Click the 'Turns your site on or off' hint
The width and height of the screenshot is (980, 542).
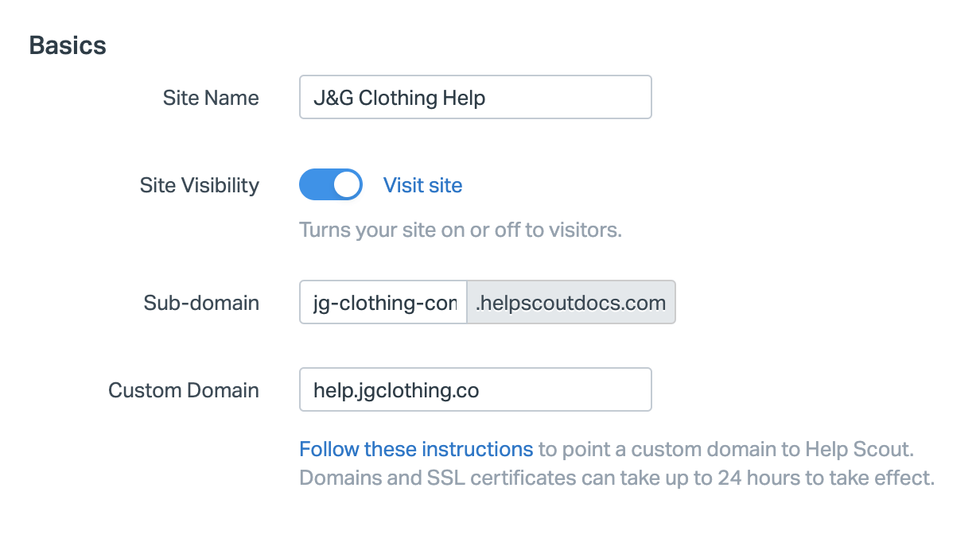pos(460,230)
